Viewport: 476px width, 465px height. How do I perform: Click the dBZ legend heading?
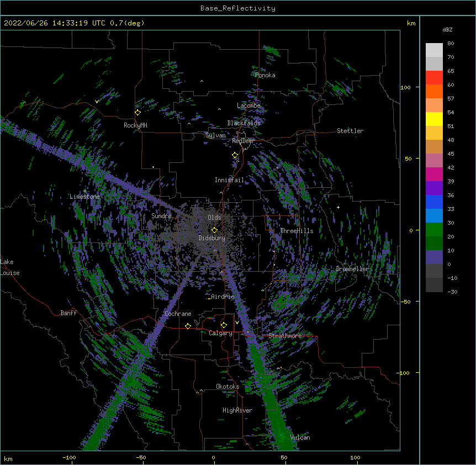click(447, 30)
